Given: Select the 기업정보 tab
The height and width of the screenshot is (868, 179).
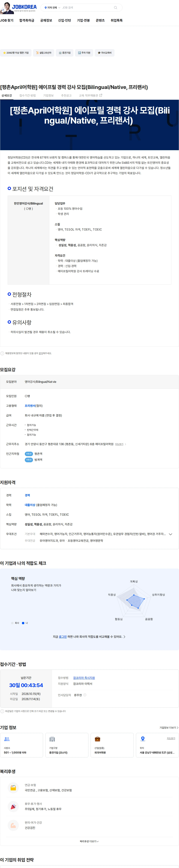Looking at the screenshot, I should point(48,96).
